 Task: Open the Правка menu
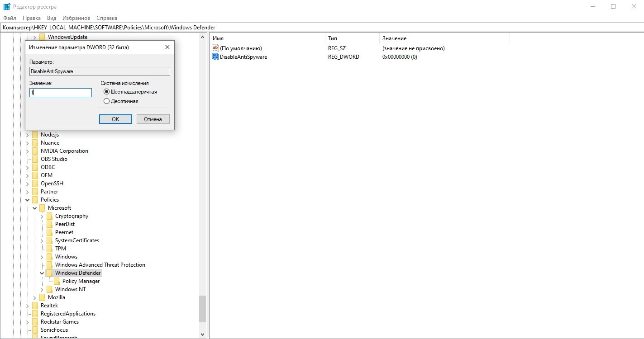pos(32,18)
